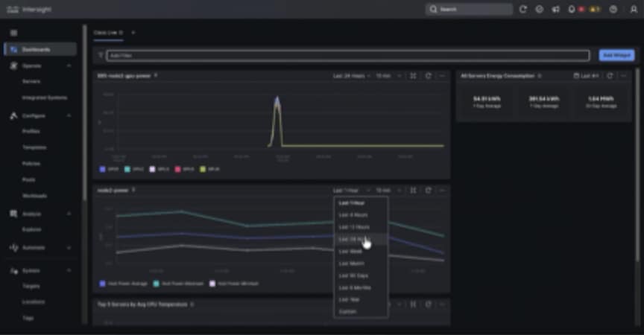Select Custom time range option
This screenshot has width=644, height=335.
[x=361, y=312]
